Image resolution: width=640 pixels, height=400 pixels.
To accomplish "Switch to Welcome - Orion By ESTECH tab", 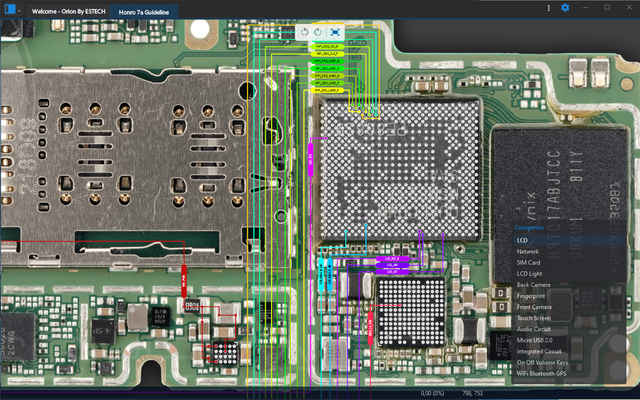I will 68,9.
